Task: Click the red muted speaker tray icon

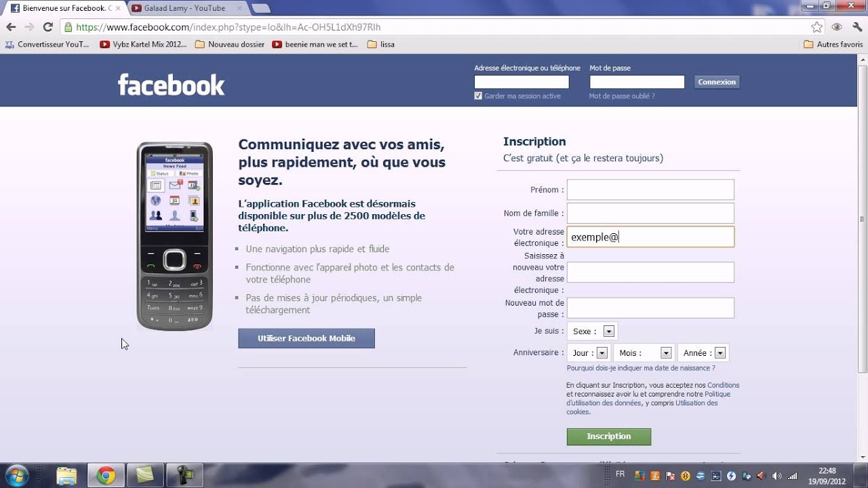Action: coord(761,476)
